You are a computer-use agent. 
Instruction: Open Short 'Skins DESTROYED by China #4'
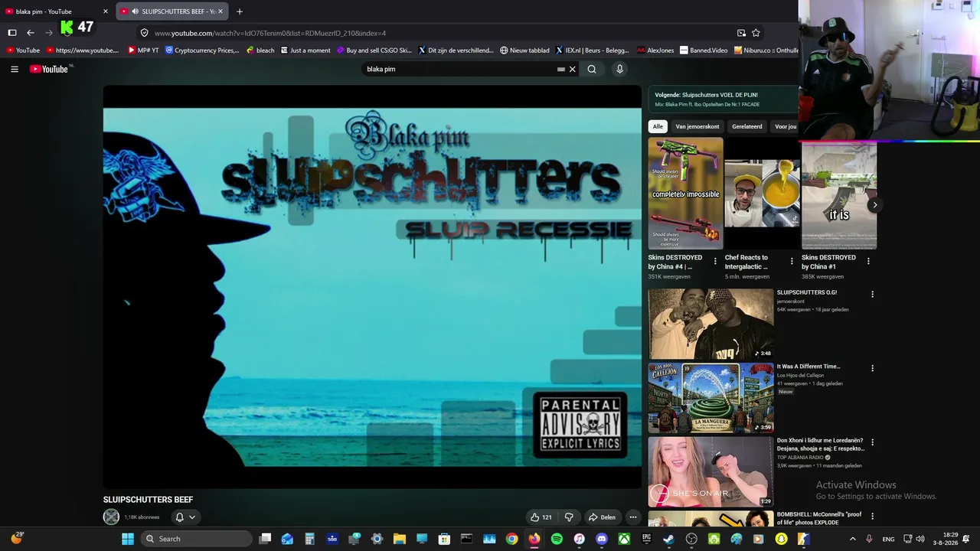pos(685,194)
